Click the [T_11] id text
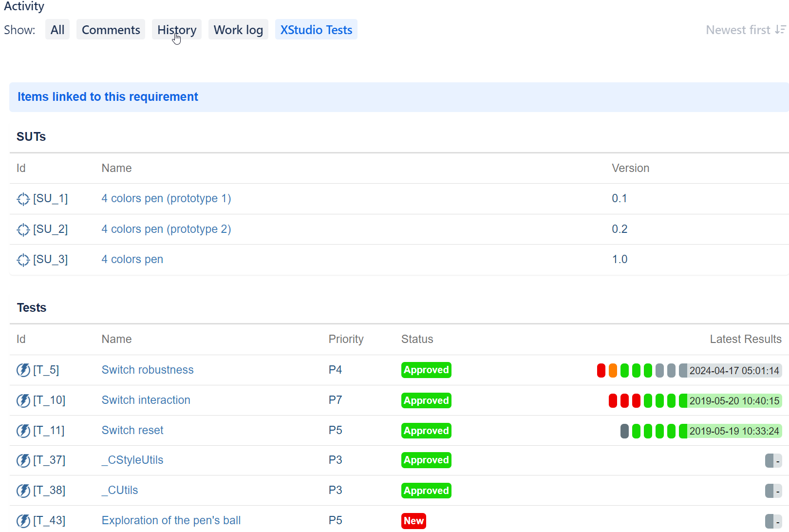 pyautogui.click(x=49, y=430)
